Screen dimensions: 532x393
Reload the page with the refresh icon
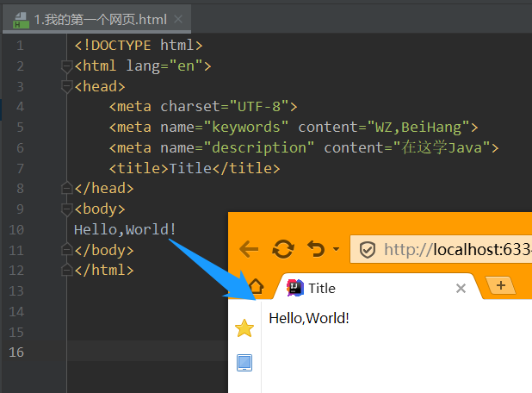[283, 249]
